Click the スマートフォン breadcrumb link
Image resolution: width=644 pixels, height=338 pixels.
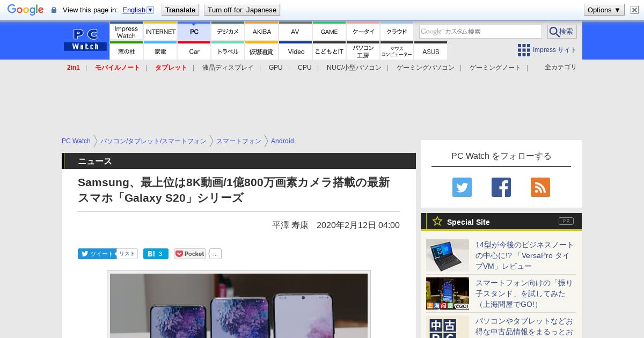pyautogui.click(x=239, y=141)
